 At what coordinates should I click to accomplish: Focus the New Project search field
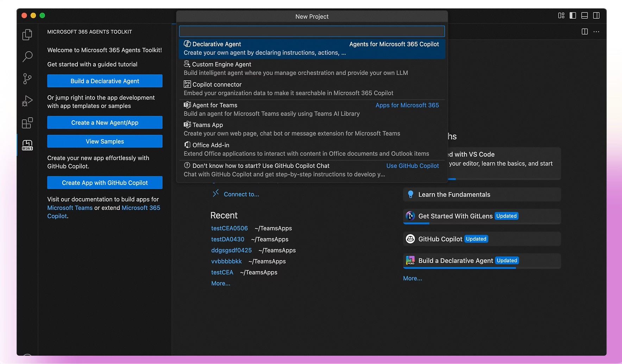312,31
